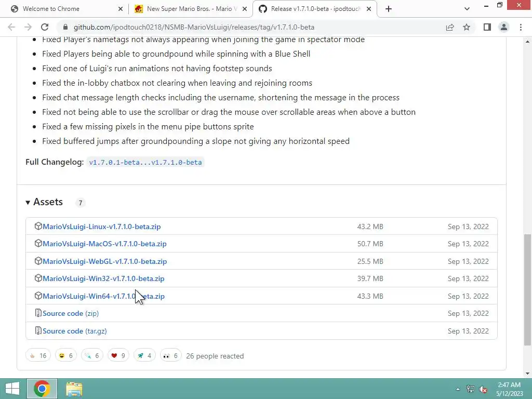View site information via the lock icon
Image resolution: width=532 pixels, height=399 pixels.
click(65, 27)
